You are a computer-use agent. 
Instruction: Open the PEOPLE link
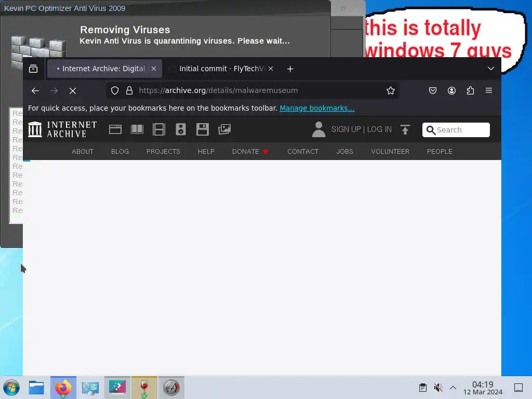point(440,152)
